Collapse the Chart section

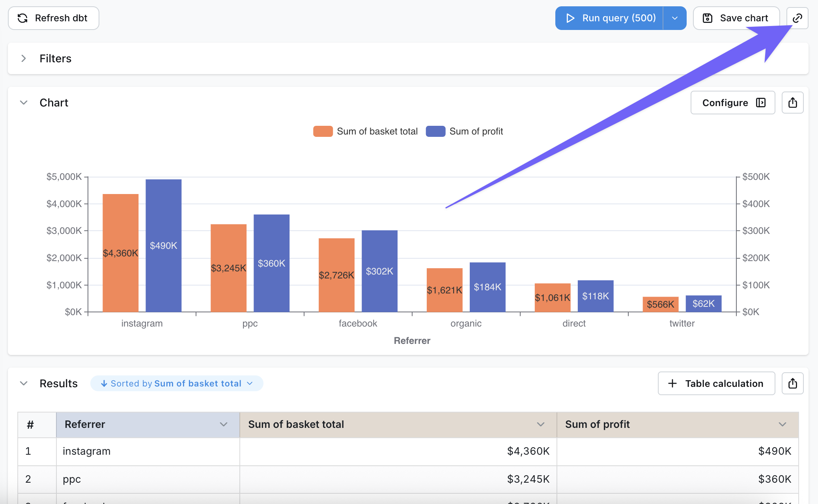[x=24, y=103]
